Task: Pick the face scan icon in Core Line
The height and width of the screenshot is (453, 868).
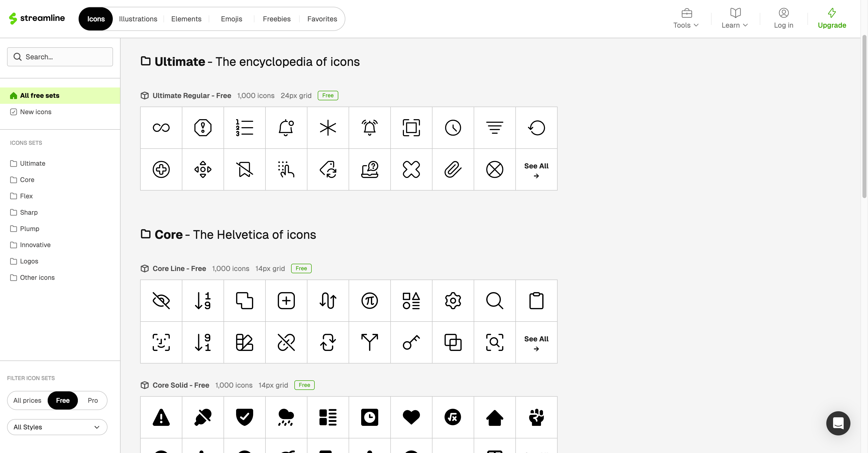Action: 161,342
